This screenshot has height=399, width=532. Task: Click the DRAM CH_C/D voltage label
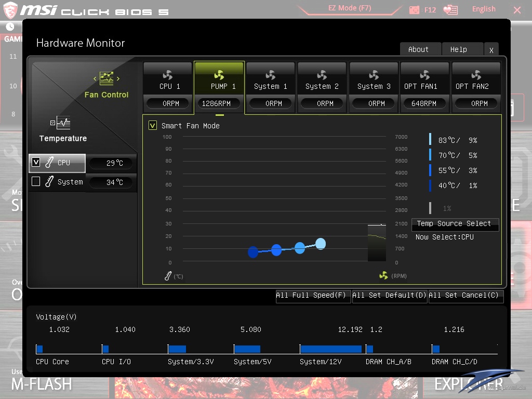(x=454, y=362)
